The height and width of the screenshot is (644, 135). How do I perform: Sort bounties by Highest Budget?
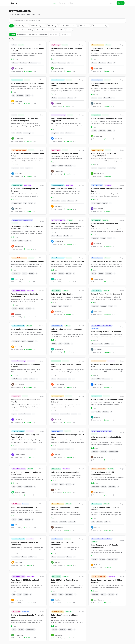pos(22,35)
